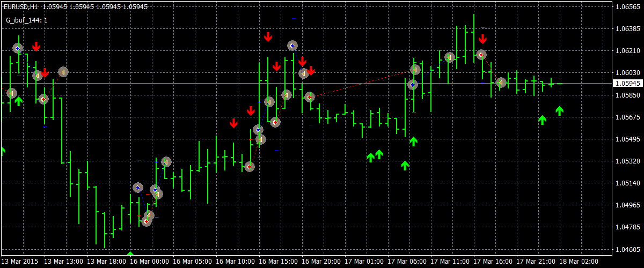Click the 17 Mar 16:00 time label
The height and width of the screenshot is (268, 644).
[x=493, y=262]
